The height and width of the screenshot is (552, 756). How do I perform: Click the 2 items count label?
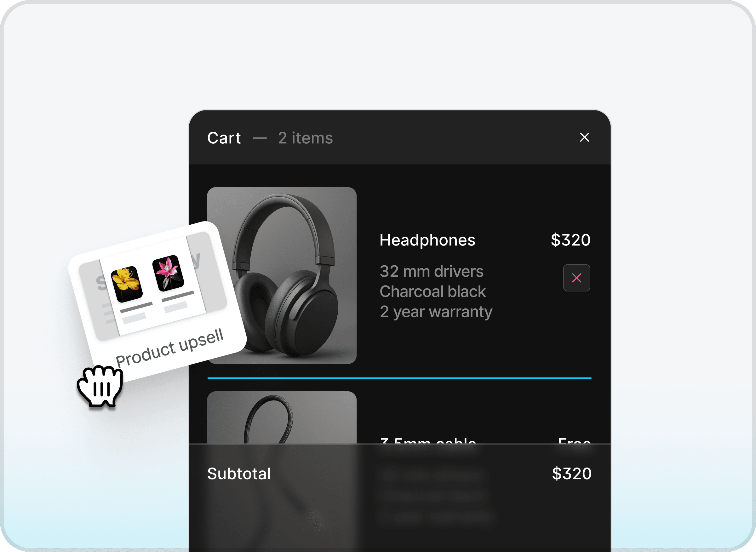click(x=305, y=138)
